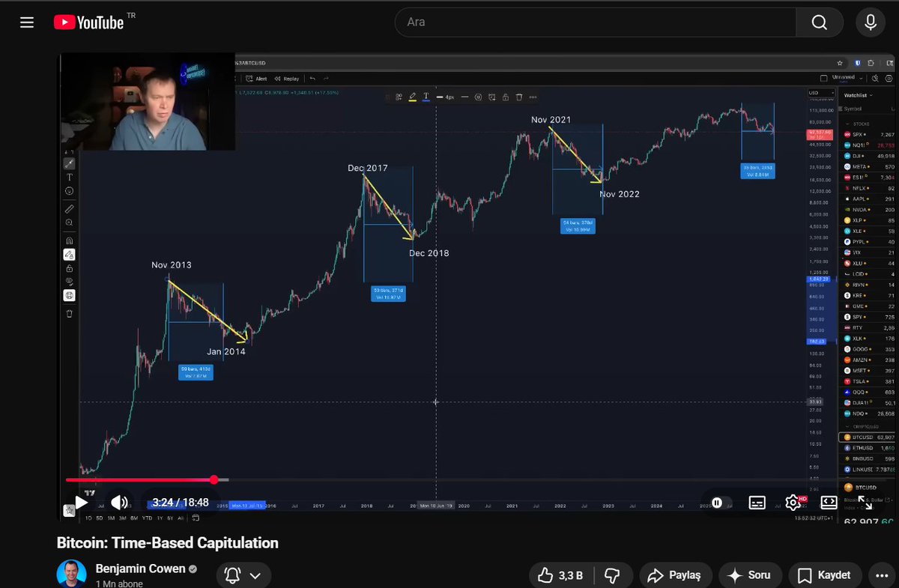Start voice search with the microphone

(x=871, y=22)
